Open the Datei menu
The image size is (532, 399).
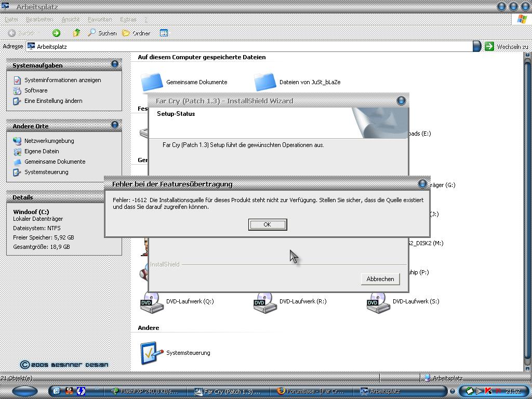(x=11, y=19)
